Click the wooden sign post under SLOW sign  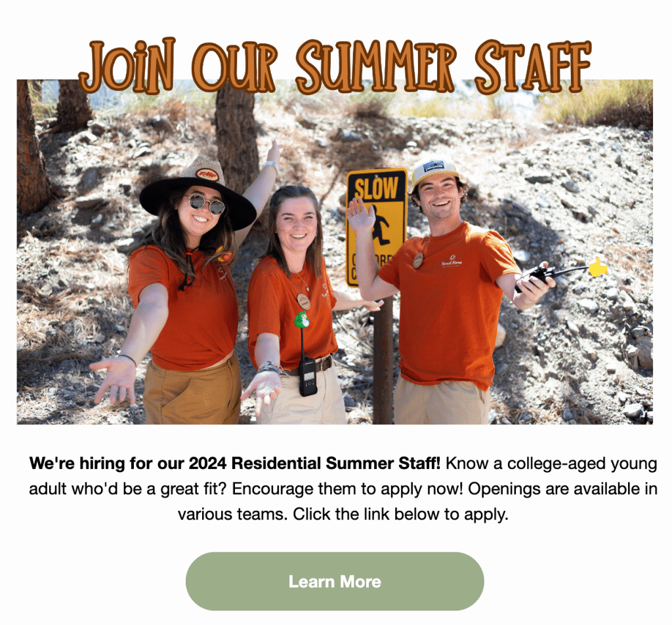(383, 360)
